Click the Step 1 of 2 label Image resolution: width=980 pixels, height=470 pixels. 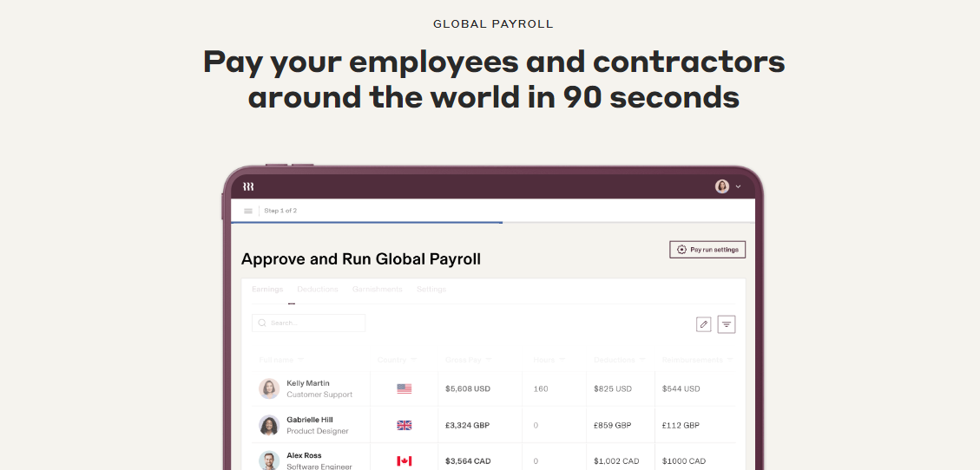point(280,211)
